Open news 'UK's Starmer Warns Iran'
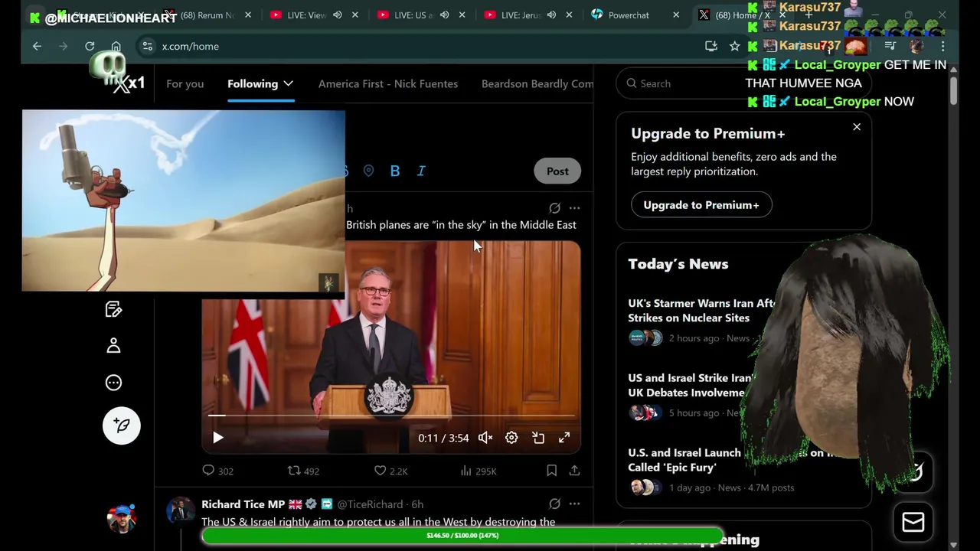Screen dimensions: 980x551 (702, 311)
